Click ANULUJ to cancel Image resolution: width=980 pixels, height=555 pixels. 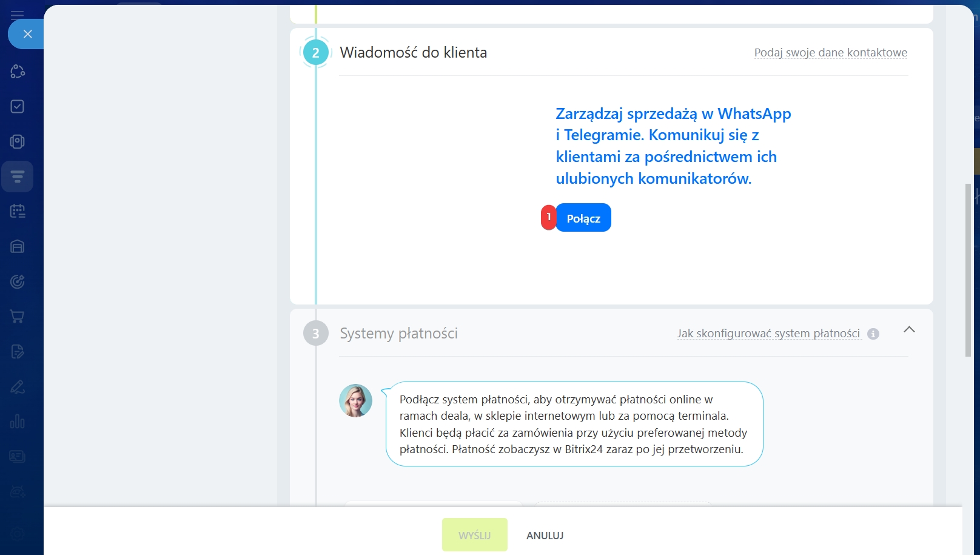click(x=545, y=536)
